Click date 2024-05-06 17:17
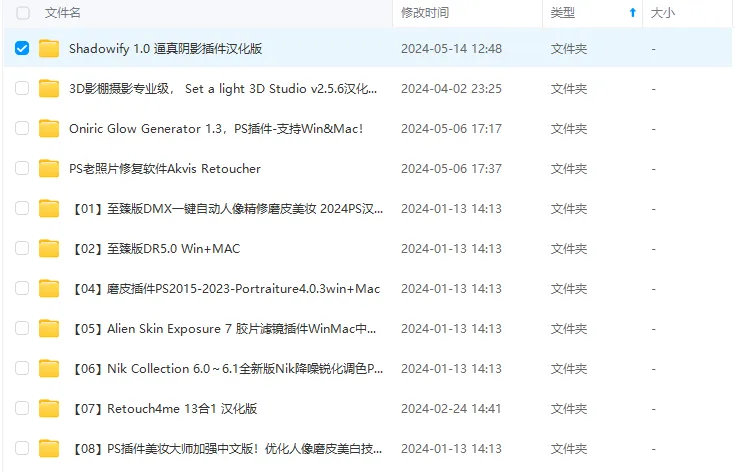The image size is (735, 472). coord(451,128)
